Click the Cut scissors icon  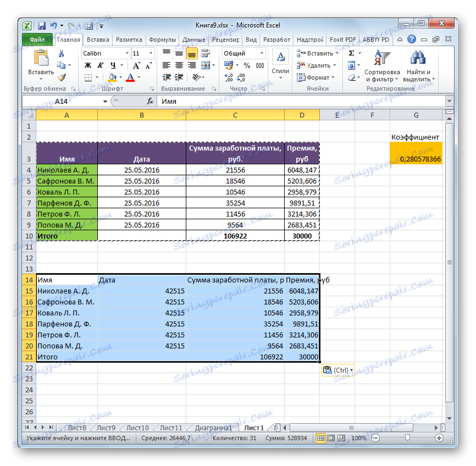(x=62, y=53)
